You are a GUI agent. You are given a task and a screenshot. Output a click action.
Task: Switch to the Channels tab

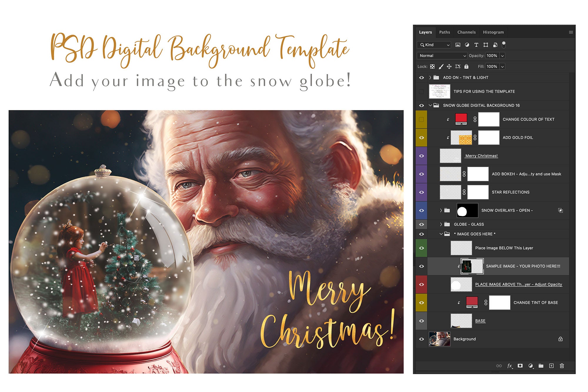click(x=466, y=32)
